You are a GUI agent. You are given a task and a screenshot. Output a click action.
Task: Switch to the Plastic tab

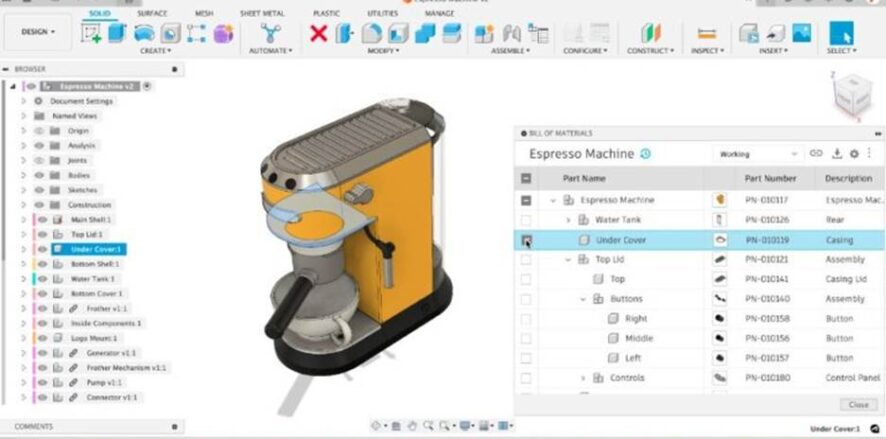click(327, 14)
